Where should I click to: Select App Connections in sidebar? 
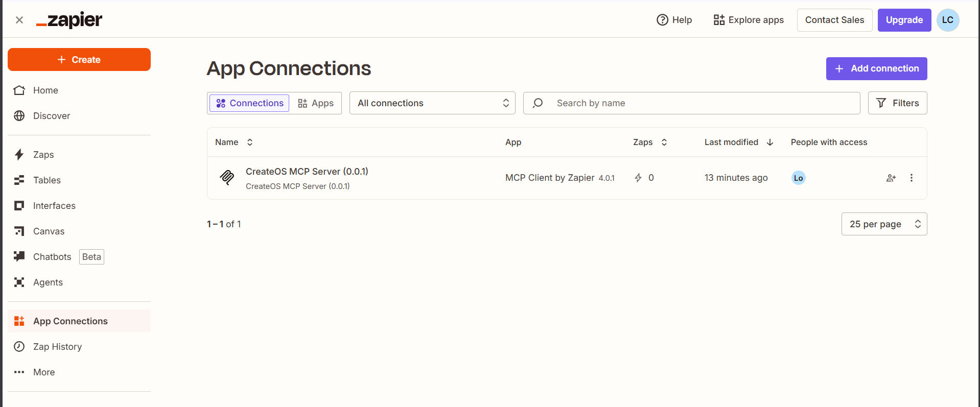click(79, 321)
